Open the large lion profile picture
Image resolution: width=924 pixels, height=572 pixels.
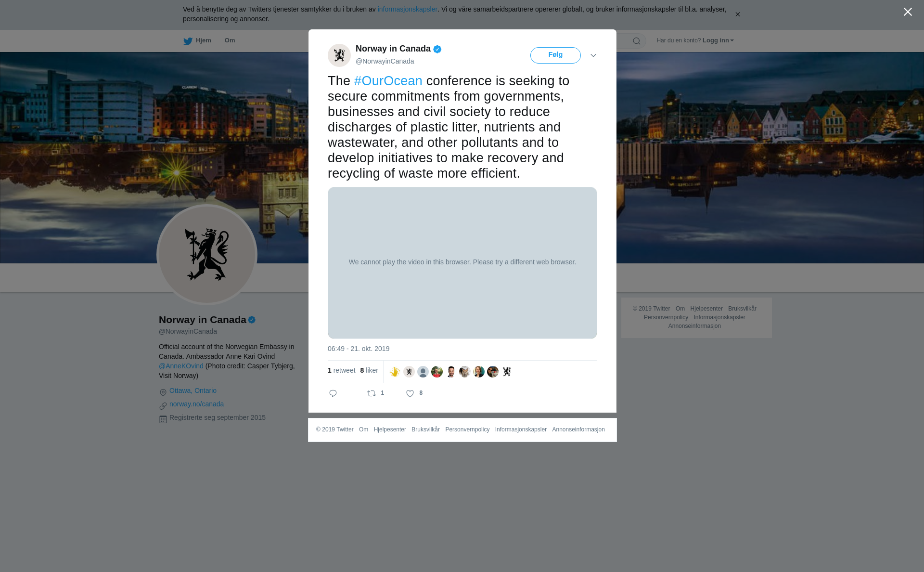click(x=207, y=254)
